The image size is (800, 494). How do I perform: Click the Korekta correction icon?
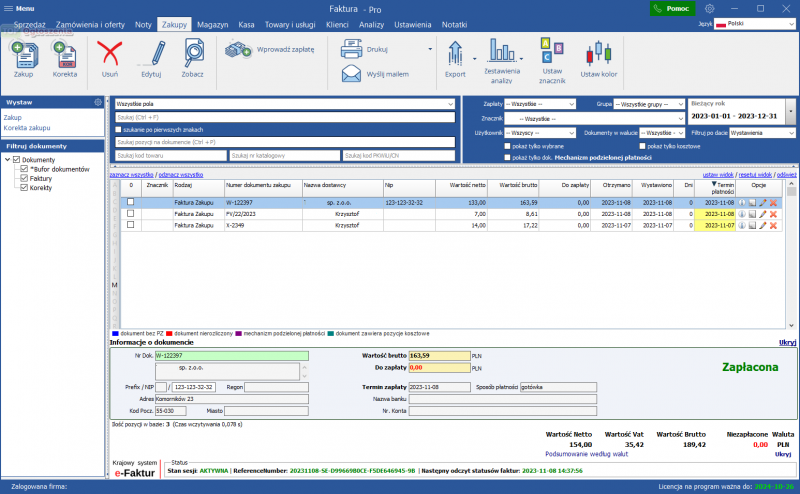[x=64, y=54]
